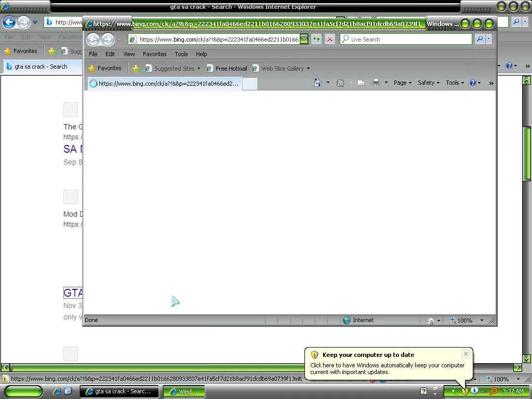Click the blue info icon in system tray
Screen dimensions: 532x399
pos(475,391)
